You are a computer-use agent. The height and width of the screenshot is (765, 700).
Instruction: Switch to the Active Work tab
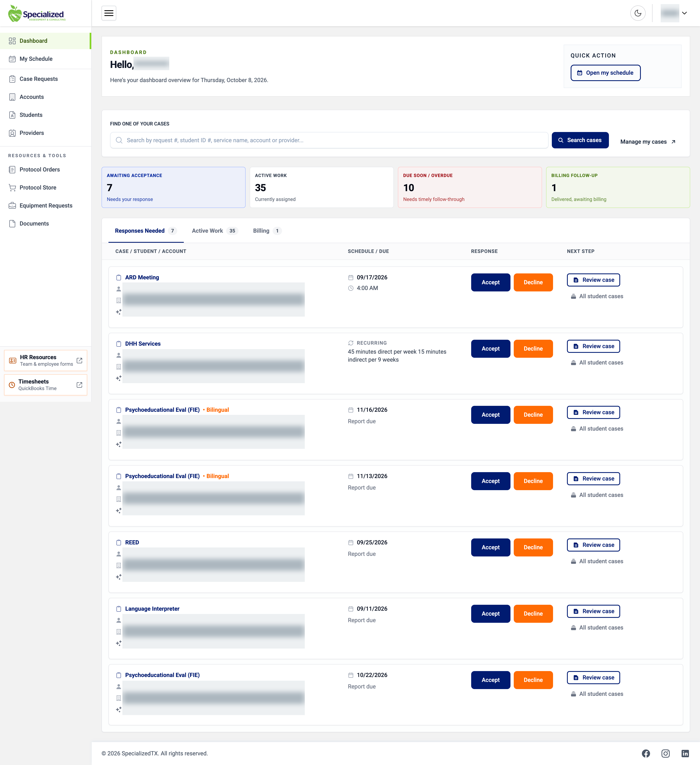(x=215, y=231)
